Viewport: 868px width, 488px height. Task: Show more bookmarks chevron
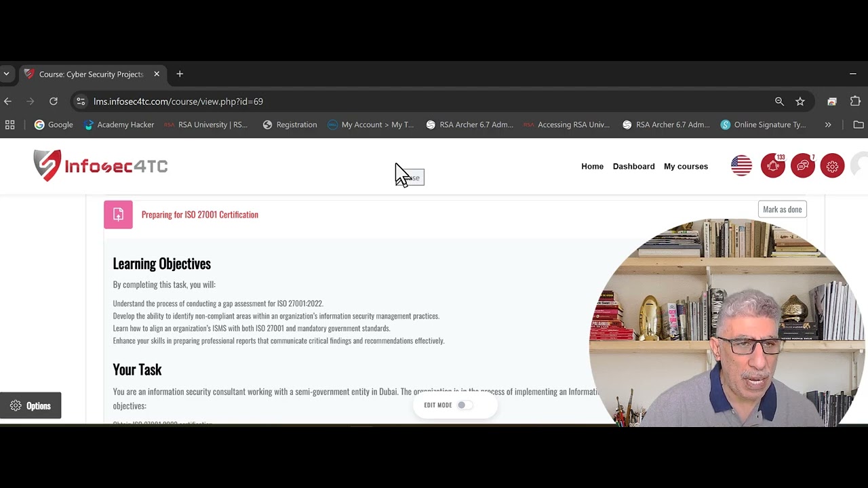coord(828,125)
